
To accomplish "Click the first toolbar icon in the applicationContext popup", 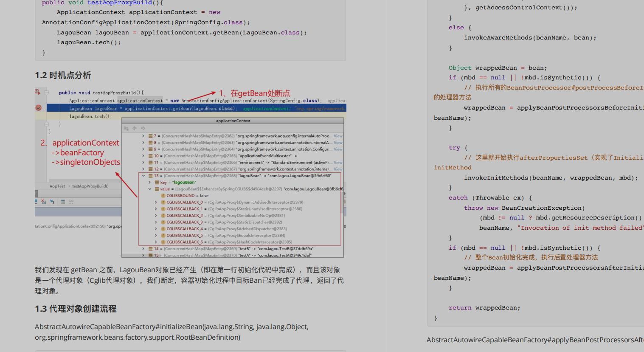I will pos(126,128).
